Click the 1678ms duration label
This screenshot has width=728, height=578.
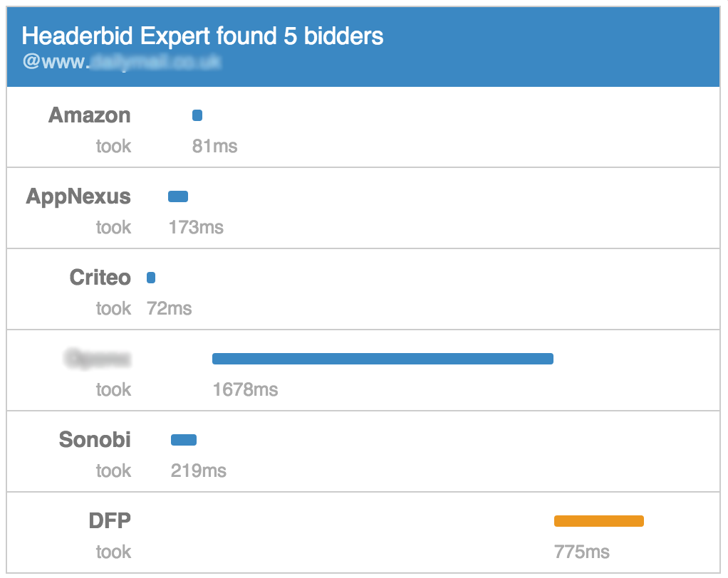pos(246,389)
